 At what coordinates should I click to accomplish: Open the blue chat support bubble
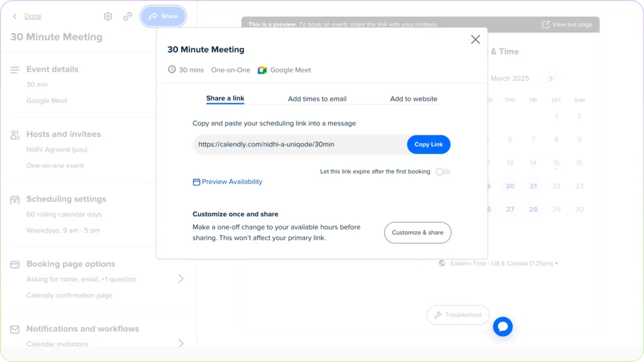click(502, 326)
